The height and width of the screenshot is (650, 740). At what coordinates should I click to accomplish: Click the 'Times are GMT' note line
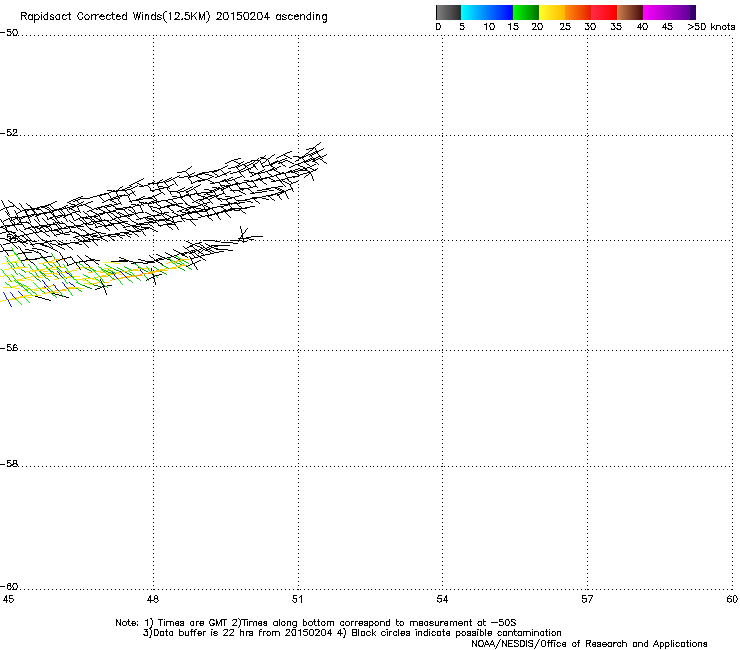(316, 623)
